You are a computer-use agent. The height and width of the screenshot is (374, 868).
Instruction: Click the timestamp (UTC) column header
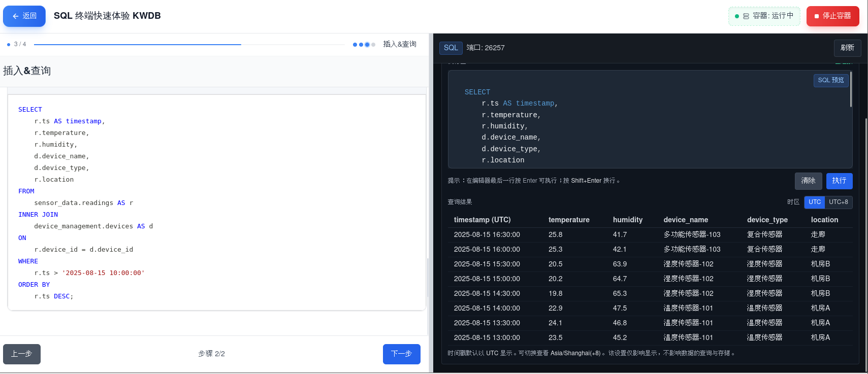pos(482,220)
